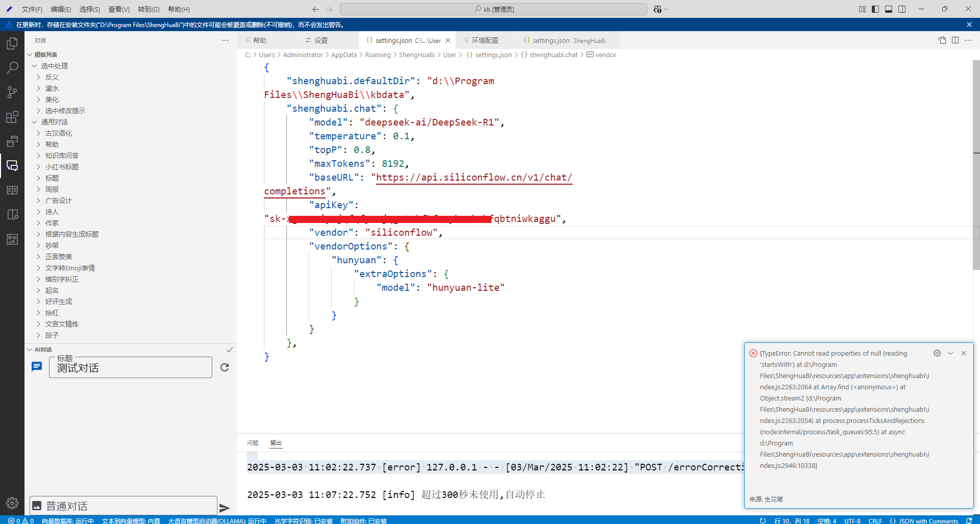
Task: Toggle the bottom panel layout button
Action: (889, 9)
